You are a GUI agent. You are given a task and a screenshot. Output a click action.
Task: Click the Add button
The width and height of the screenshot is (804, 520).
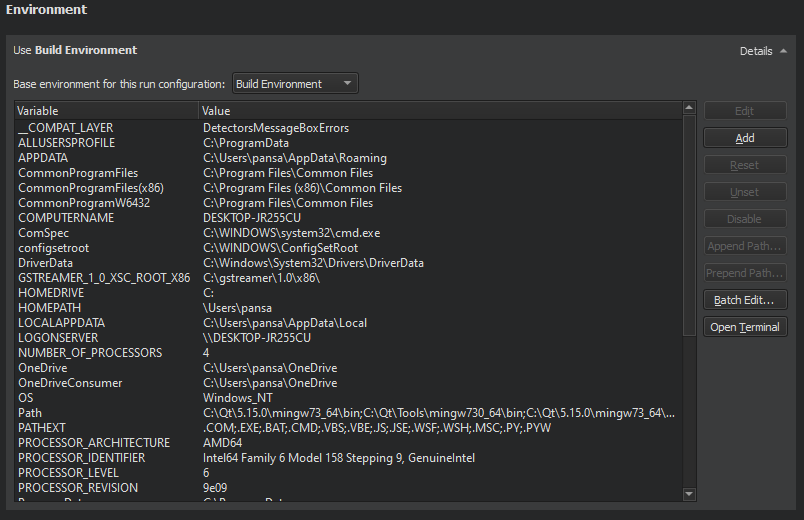click(744, 138)
